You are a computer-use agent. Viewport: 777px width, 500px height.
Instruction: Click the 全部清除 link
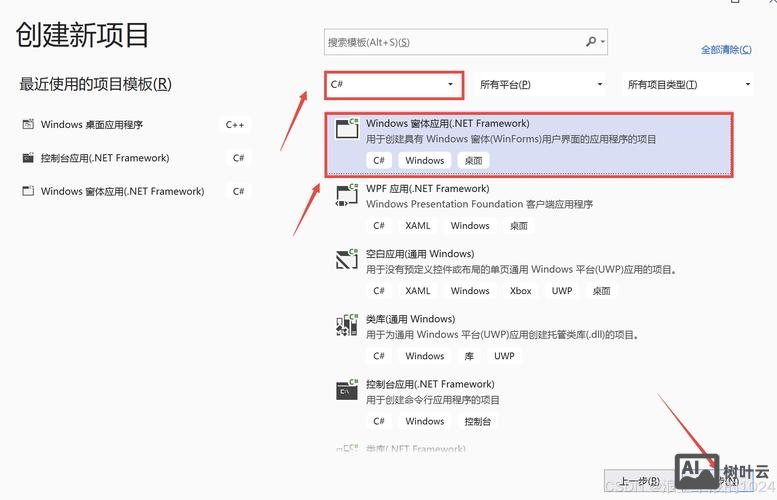[726, 50]
